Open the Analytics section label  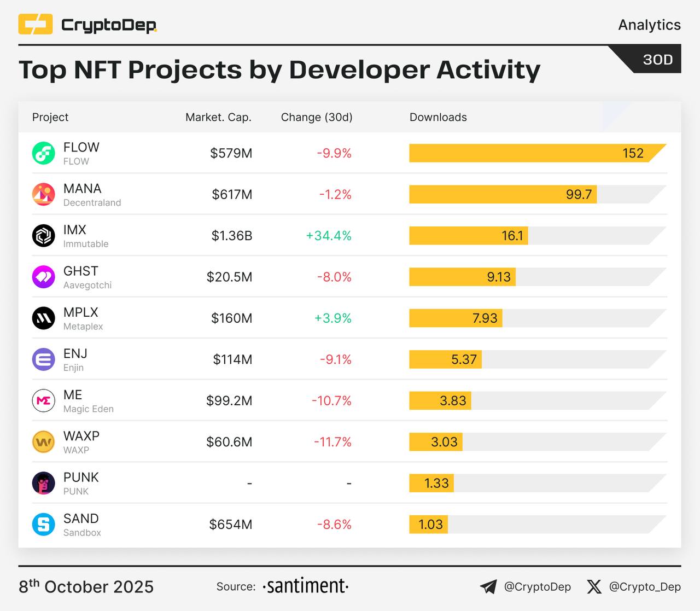[x=649, y=25]
